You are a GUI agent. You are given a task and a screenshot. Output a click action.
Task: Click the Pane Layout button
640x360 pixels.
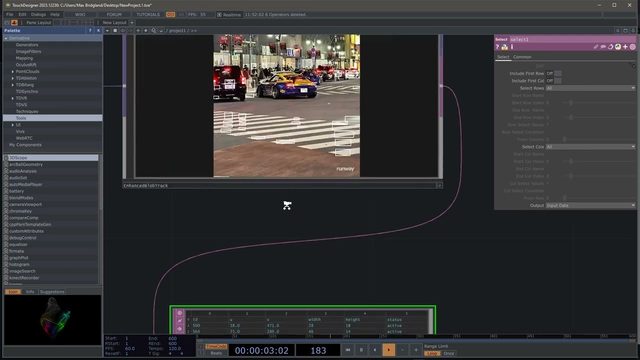point(38,22)
